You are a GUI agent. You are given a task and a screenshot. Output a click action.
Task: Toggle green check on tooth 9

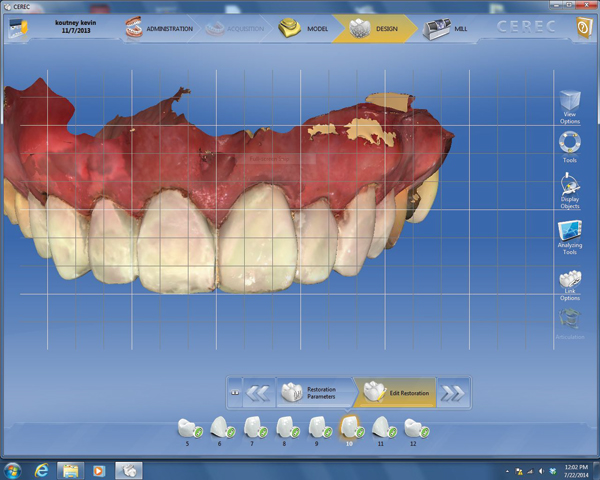pos(329,432)
